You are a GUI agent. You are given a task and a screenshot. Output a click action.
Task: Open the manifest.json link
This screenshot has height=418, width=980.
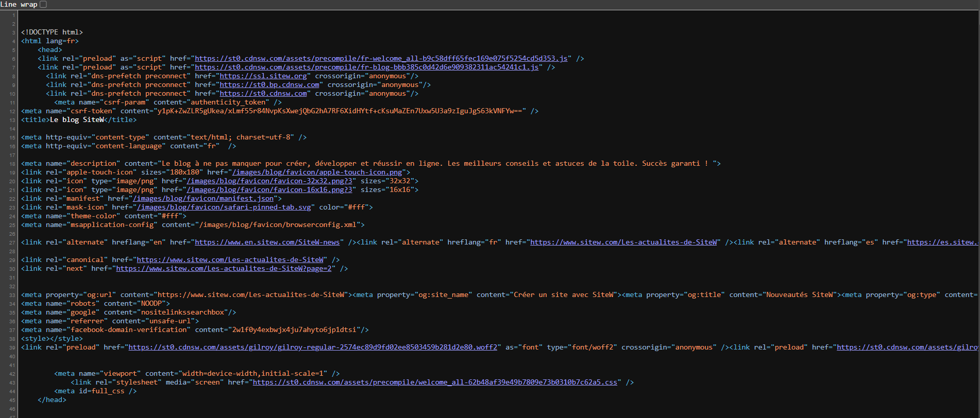(x=204, y=199)
